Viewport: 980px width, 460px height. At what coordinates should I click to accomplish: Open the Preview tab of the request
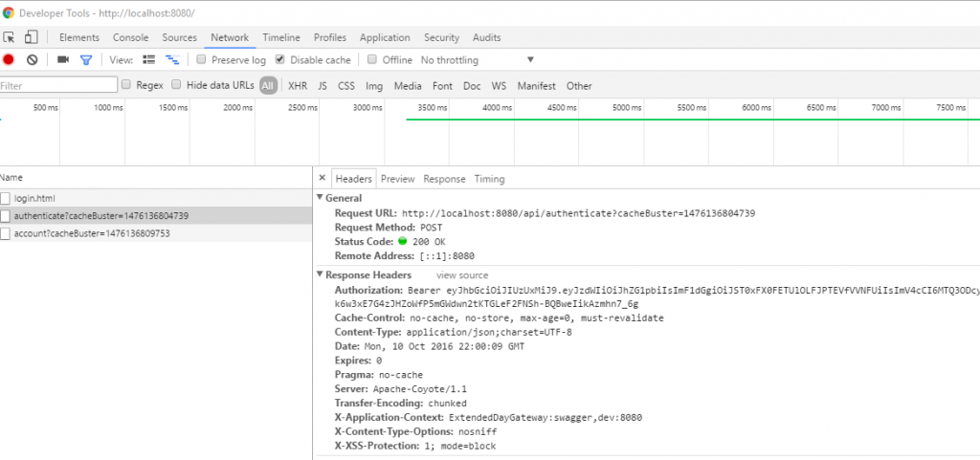coord(397,179)
